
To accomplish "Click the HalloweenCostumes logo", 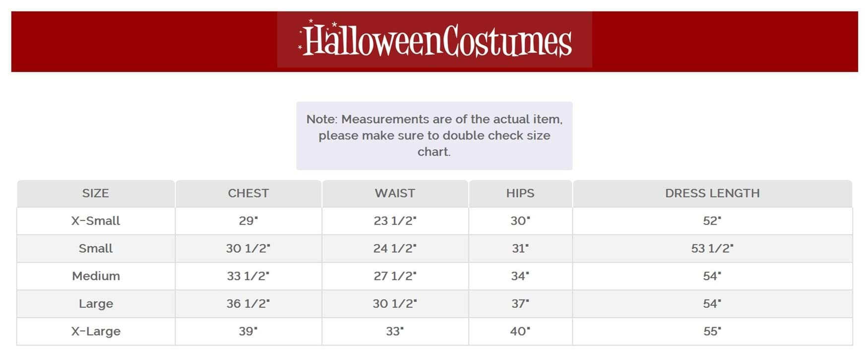I will coord(434,40).
